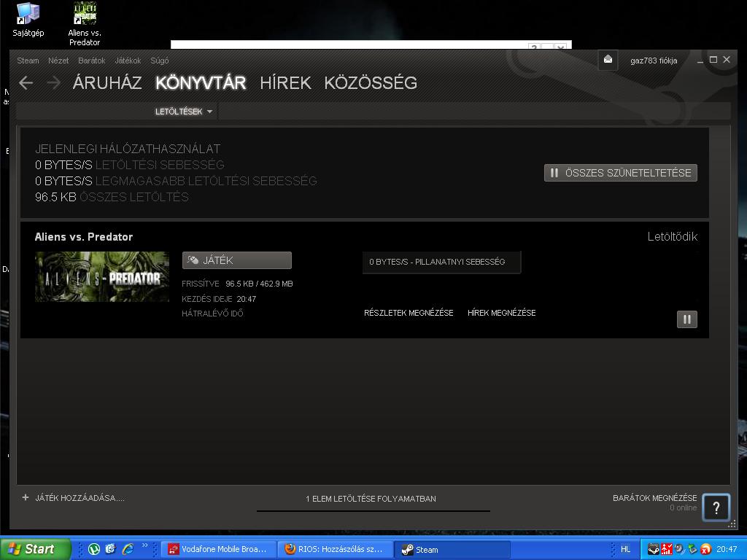
Task: Open the question mark help icon
Action: 716,507
